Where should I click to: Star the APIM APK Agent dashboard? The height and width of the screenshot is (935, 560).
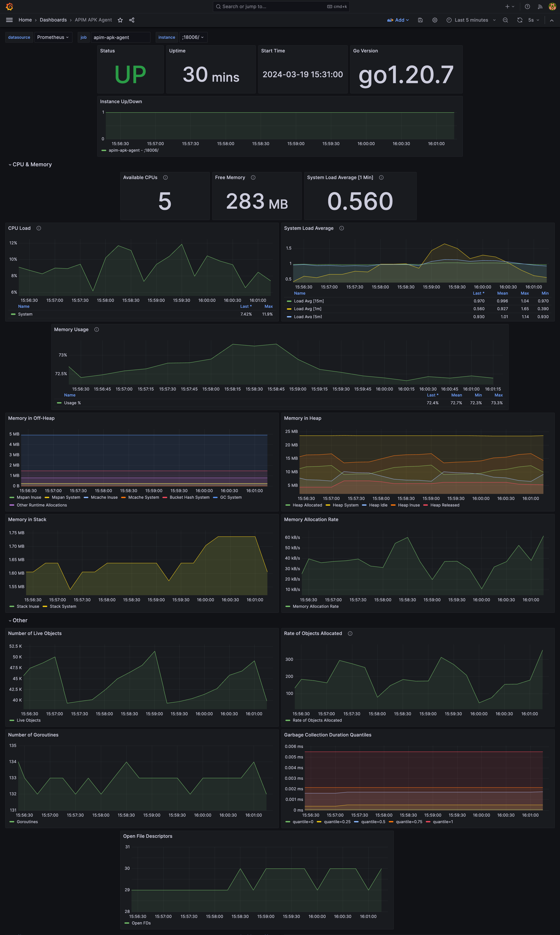coord(120,20)
